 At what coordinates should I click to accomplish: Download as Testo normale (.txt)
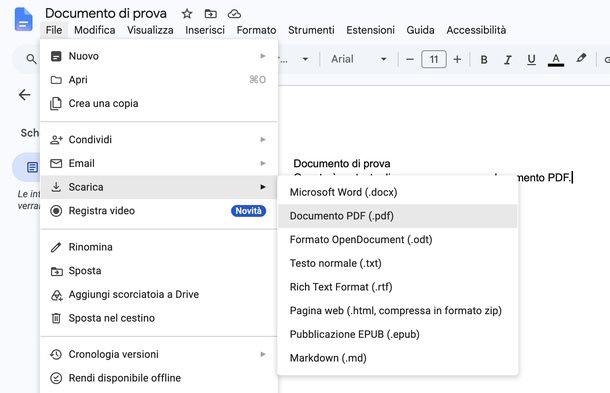coord(398,263)
